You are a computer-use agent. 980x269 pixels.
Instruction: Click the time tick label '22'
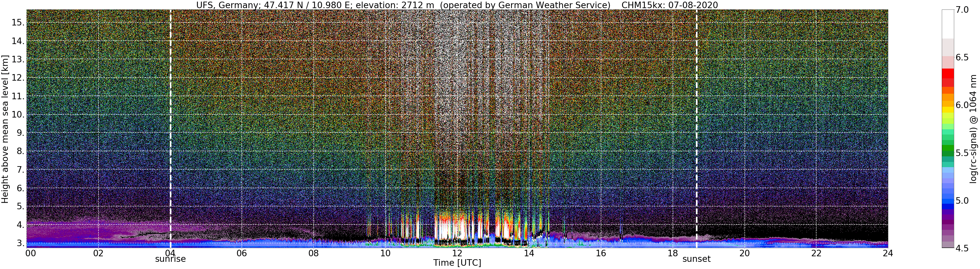click(816, 253)
